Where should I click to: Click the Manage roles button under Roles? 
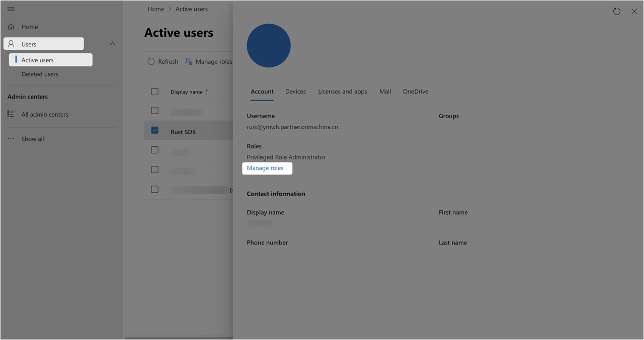(267, 168)
